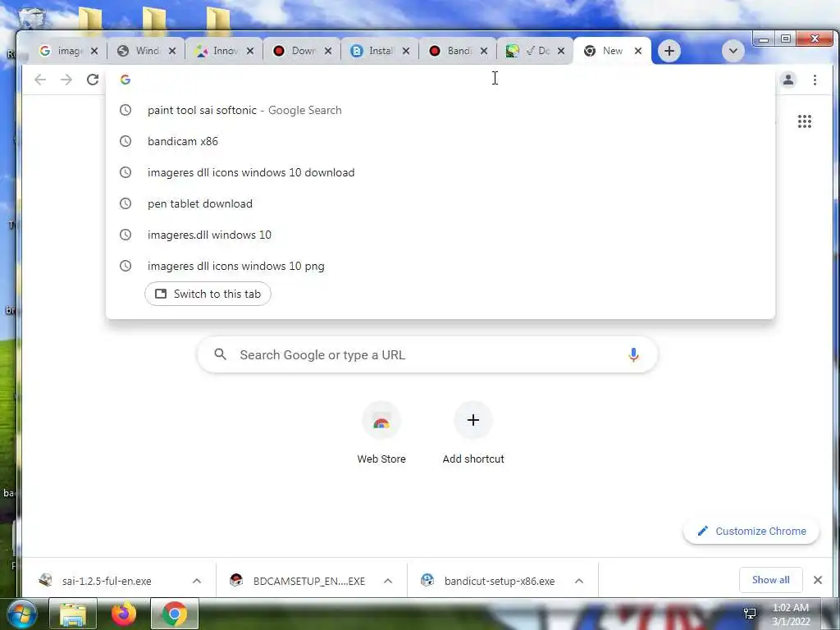
Task: Click the taskbar clock showing 1:02 AM
Action: (790, 614)
